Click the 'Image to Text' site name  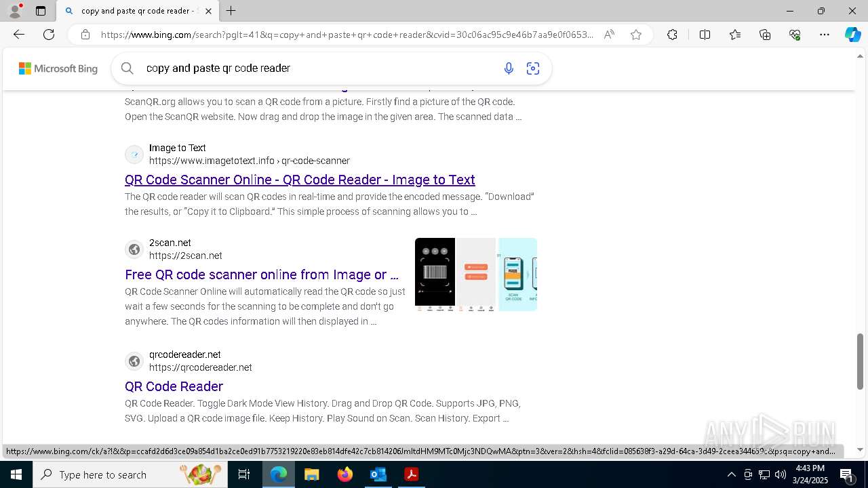pos(178,148)
